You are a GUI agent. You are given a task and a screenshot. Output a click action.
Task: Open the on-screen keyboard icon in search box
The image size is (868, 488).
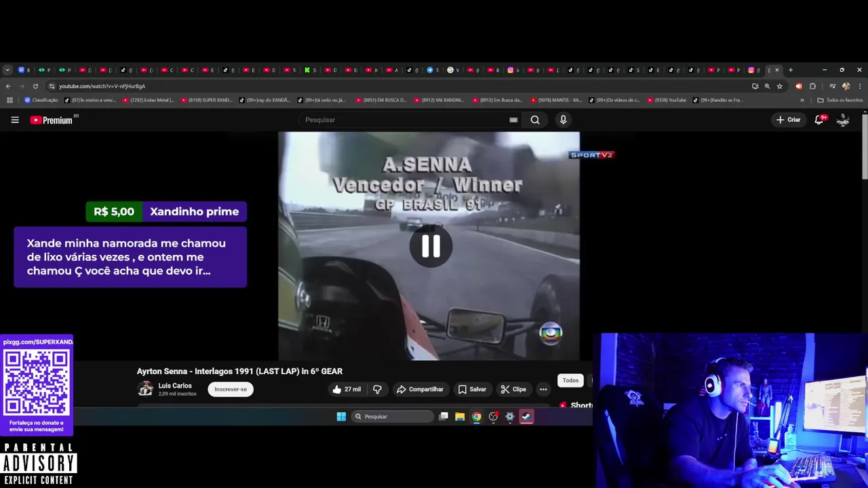coord(513,120)
